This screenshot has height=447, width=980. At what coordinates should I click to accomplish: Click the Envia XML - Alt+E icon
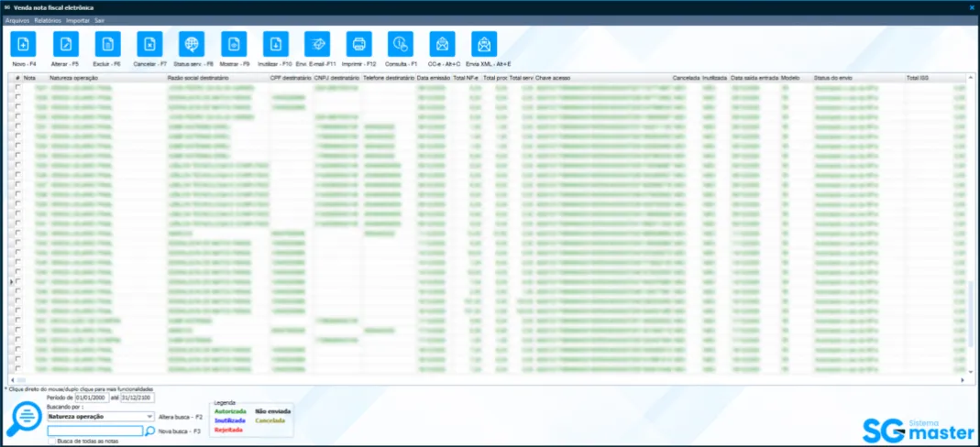pos(484,44)
